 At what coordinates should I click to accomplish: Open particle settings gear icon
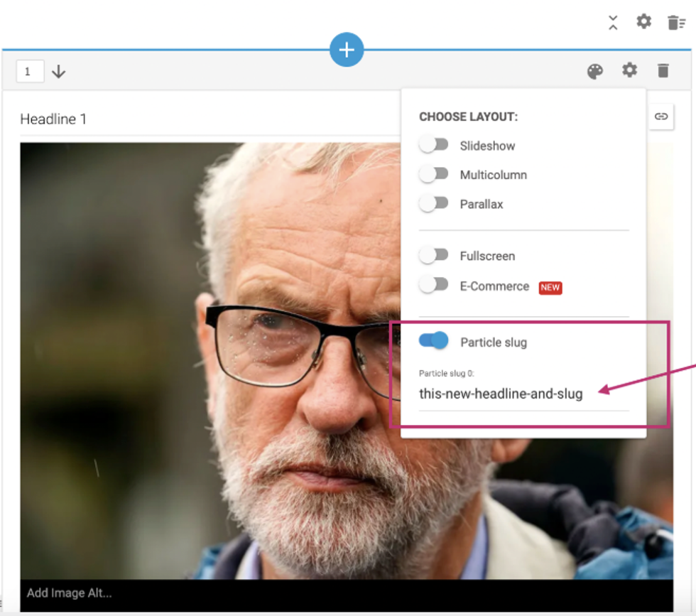pyautogui.click(x=630, y=70)
